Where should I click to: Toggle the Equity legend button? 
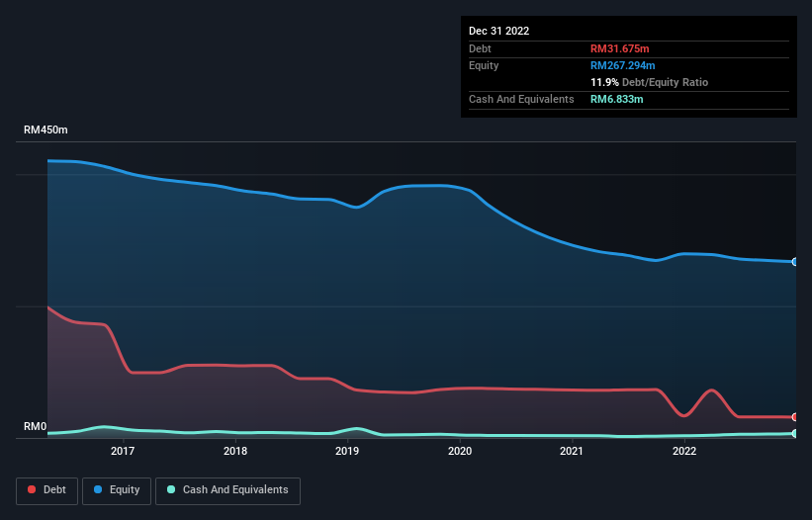(117, 490)
